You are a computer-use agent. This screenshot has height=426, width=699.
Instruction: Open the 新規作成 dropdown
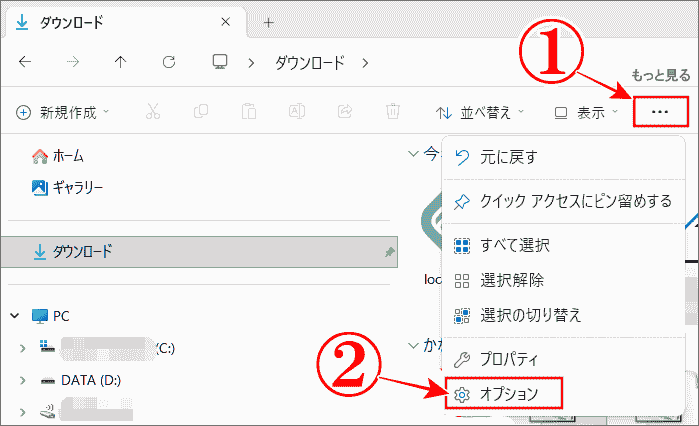[62, 112]
